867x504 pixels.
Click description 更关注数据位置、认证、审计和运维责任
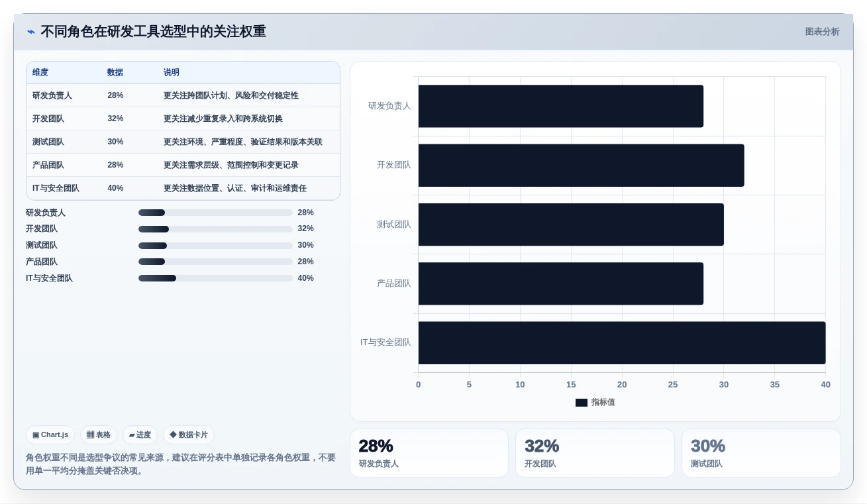pos(235,188)
